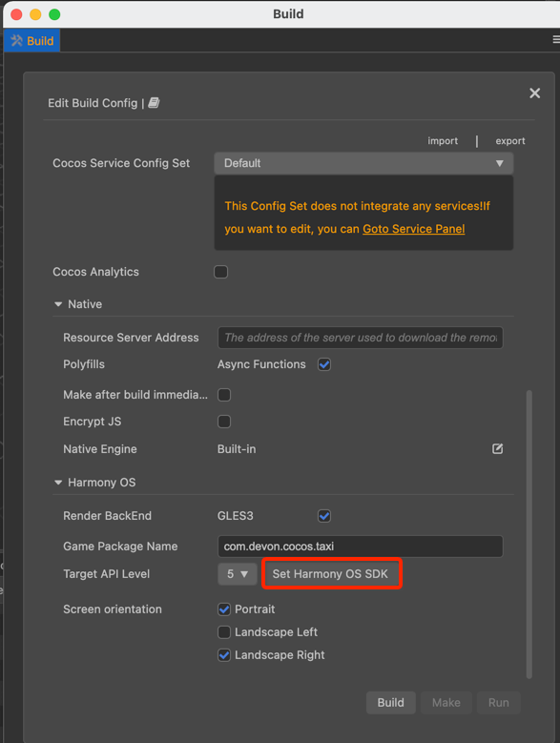Close the Edit Build Config dialog

(534, 93)
